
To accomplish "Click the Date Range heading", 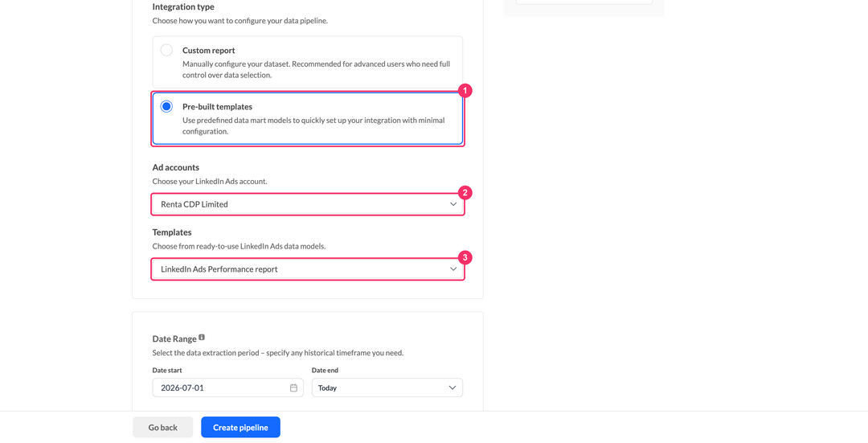I will [174, 339].
